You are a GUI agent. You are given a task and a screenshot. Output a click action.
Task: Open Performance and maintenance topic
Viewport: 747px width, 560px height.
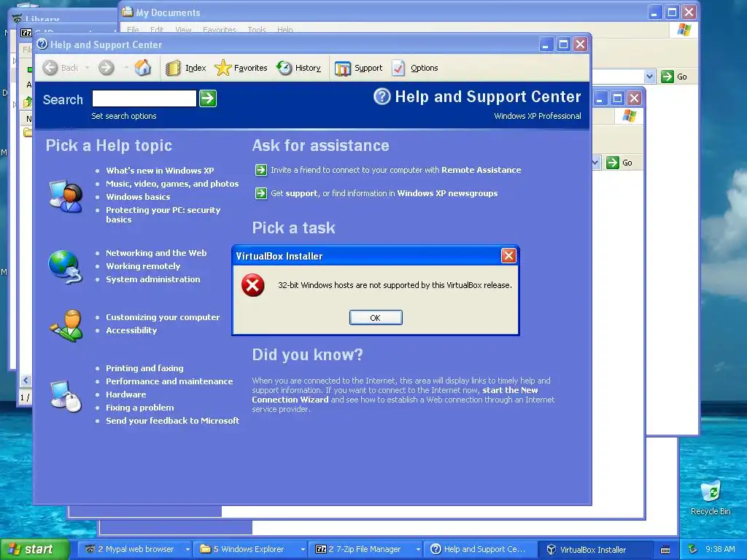(169, 381)
